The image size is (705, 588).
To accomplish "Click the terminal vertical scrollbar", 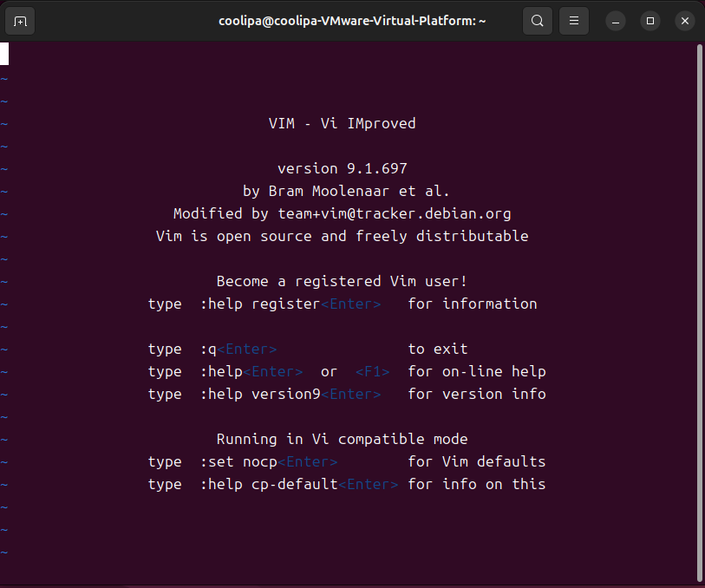I will [x=700, y=313].
